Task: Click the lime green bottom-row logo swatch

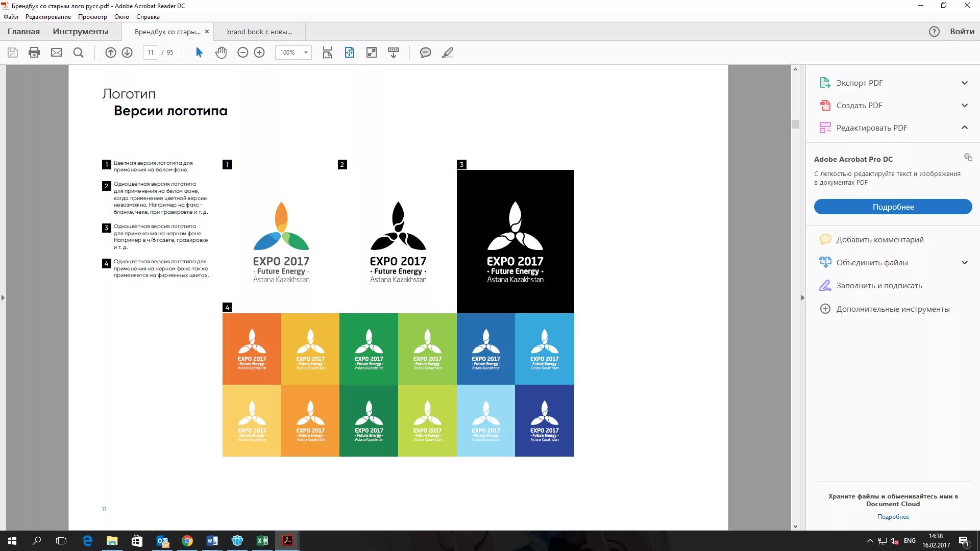Action: pos(427,420)
